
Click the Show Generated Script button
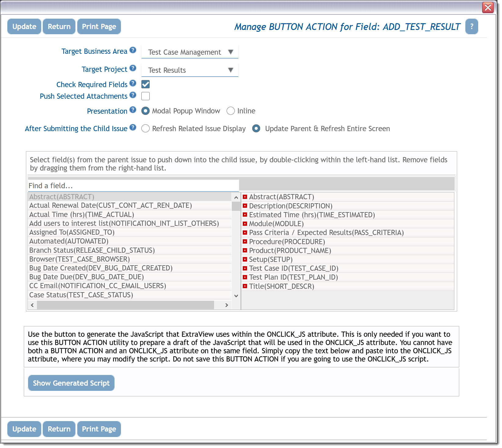tap(71, 383)
